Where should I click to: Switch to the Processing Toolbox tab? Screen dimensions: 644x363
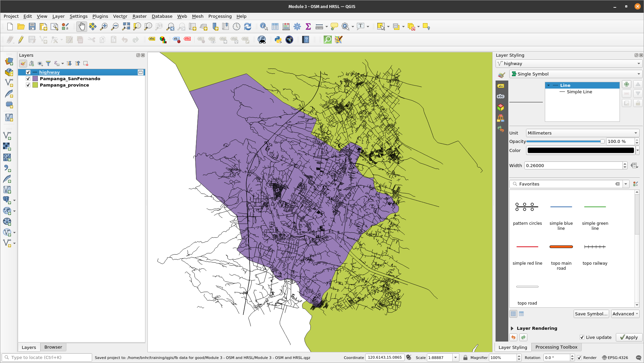(556, 347)
